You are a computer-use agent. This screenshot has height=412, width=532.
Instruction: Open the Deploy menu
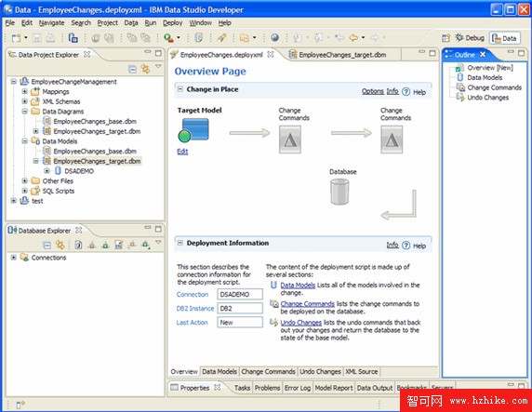pos(173,22)
